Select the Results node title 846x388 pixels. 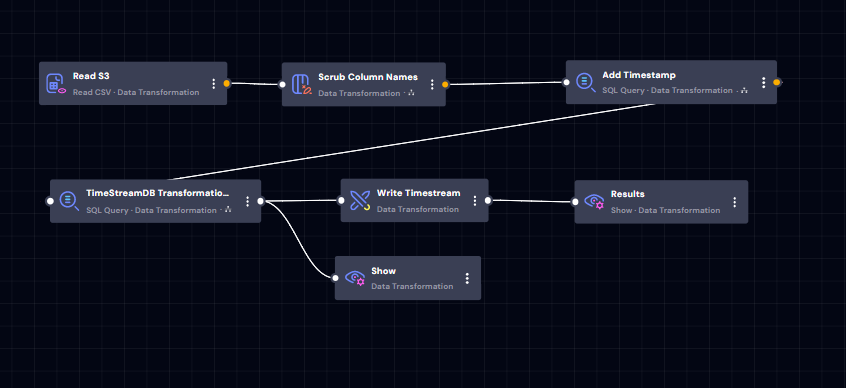(627, 194)
